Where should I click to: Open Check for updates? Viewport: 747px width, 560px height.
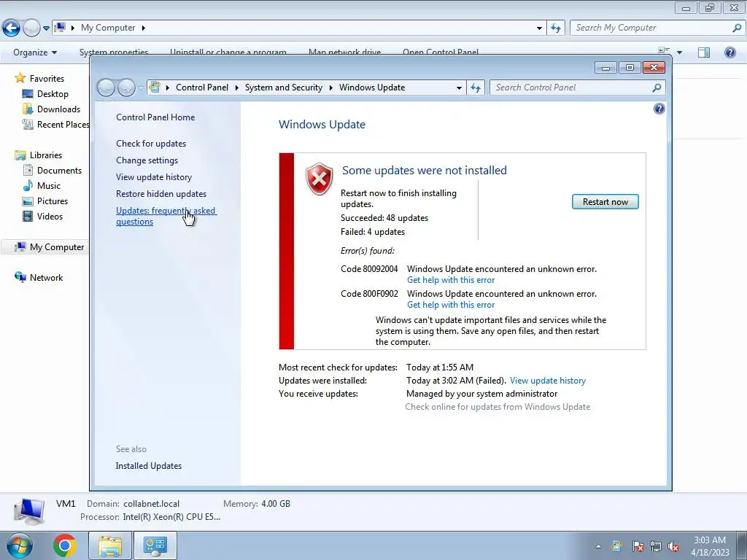[x=151, y=144]
